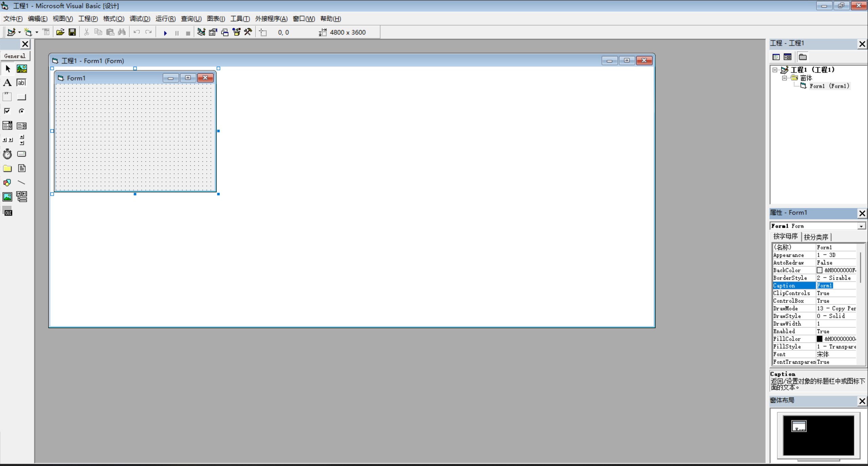The image size is (868, 466).
Task: Select the Frame control tool
Action: pos(7,97)
